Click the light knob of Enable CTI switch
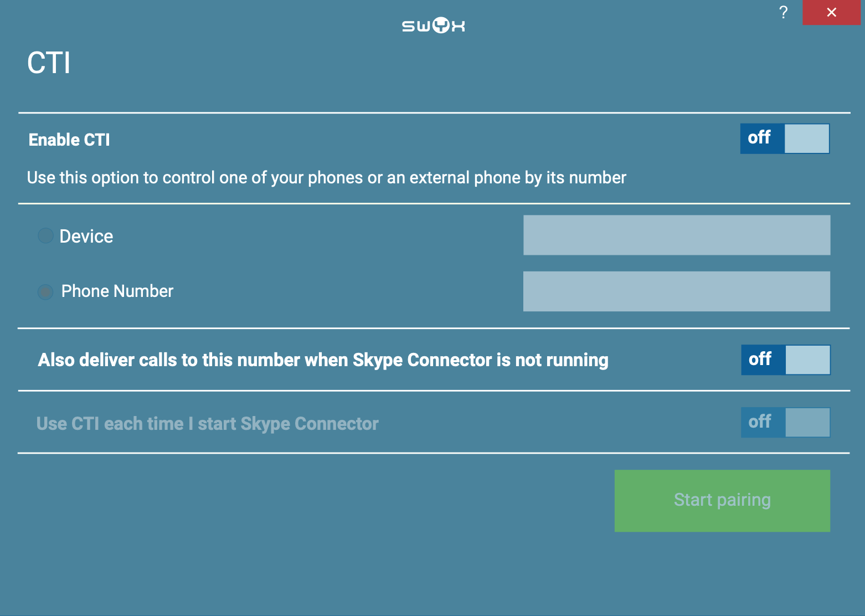Image resolution: width=865 pixels, height=616 pixels. click(x=807, y=138)
